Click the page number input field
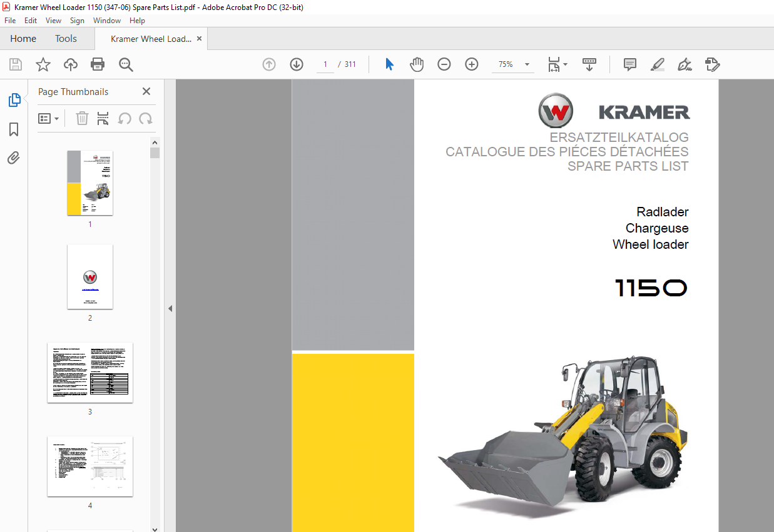774x532 pixels. 325,64
